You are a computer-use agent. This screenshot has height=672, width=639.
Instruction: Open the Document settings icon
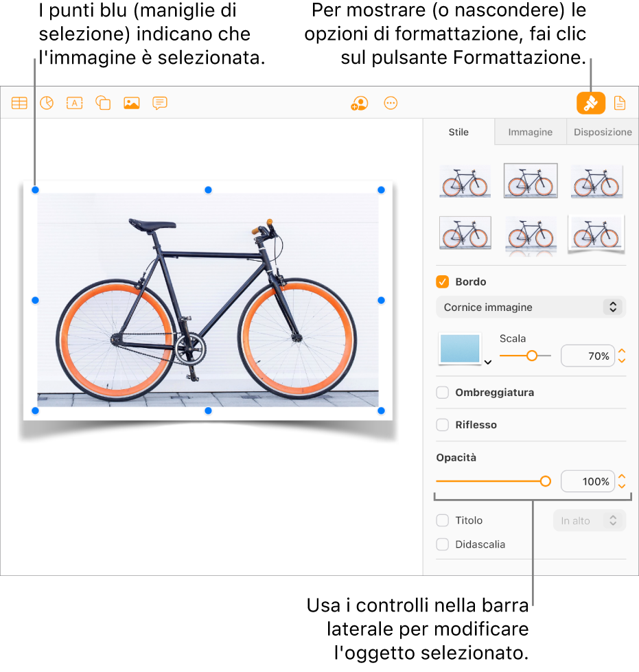620,103
